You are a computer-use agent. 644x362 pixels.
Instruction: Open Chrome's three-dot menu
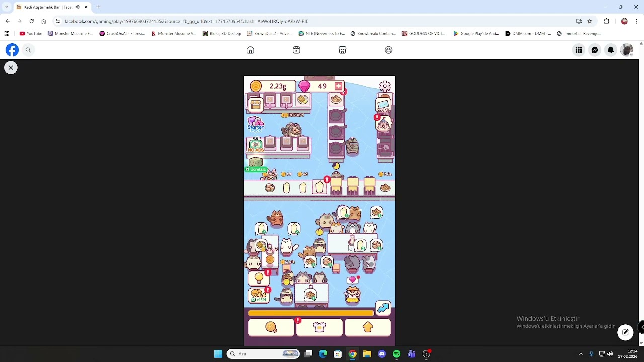click(637, 21)
